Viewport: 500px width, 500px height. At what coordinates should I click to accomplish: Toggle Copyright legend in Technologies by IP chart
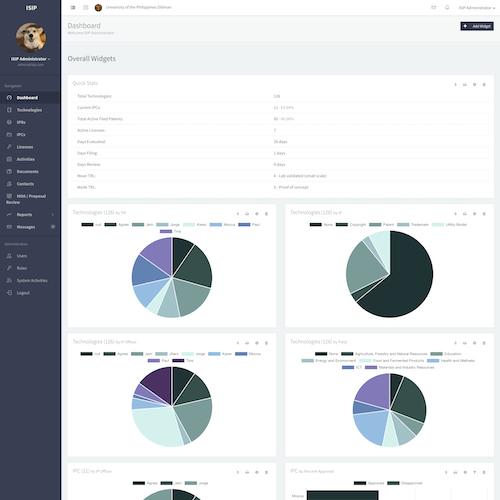click(x=351, y=225)
